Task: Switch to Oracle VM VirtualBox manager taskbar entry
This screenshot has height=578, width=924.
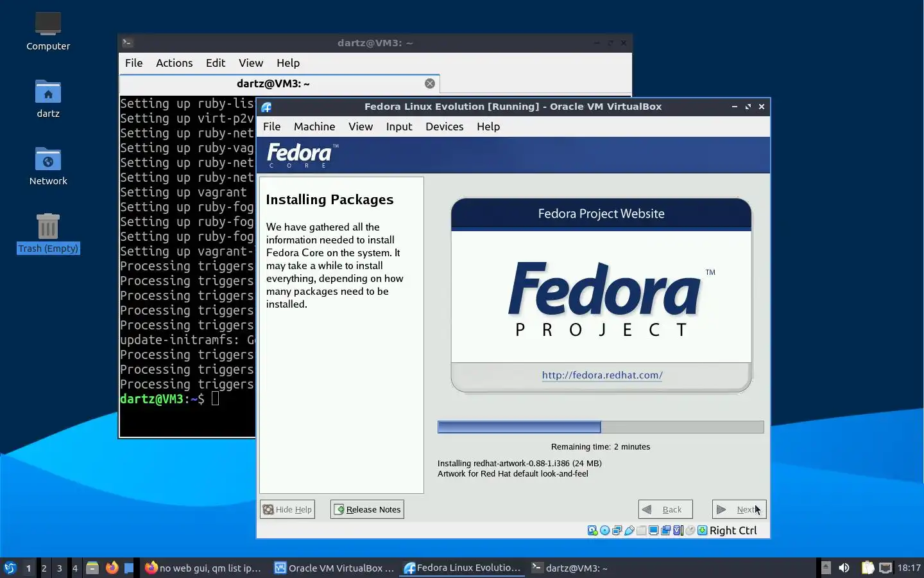Action: tap(334, 568)
